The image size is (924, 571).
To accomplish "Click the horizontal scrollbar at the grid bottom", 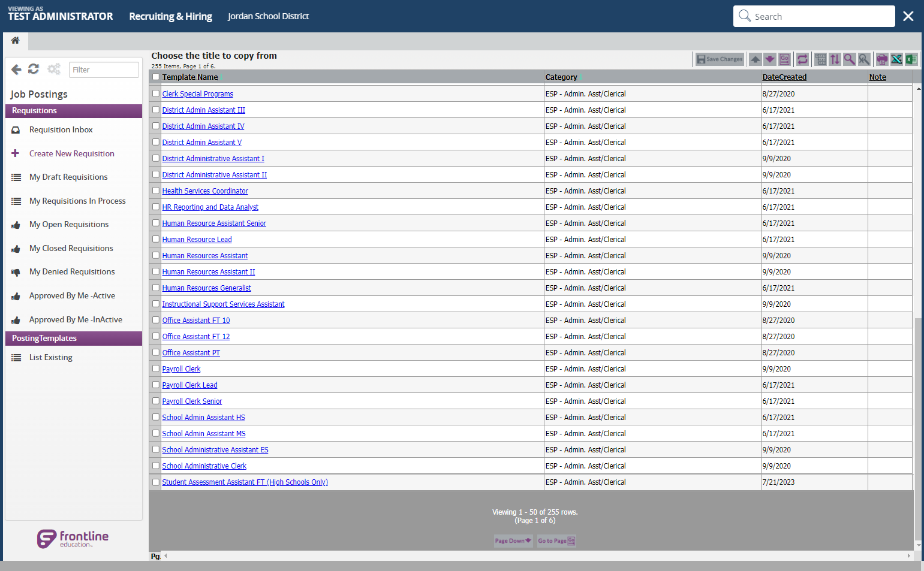I will point(537,556).
